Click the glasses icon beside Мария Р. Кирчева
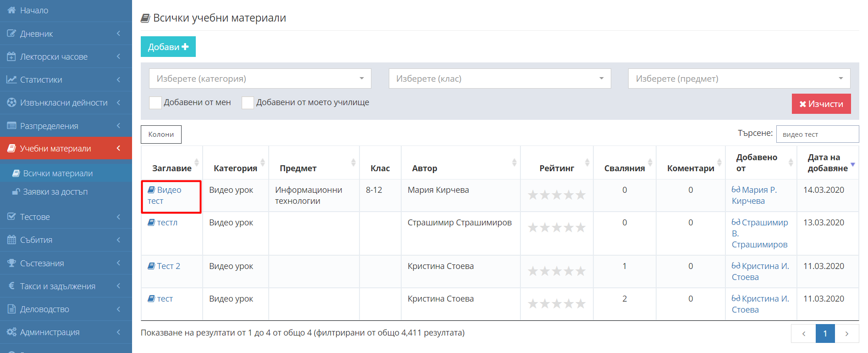 click(x=736, y=190)
